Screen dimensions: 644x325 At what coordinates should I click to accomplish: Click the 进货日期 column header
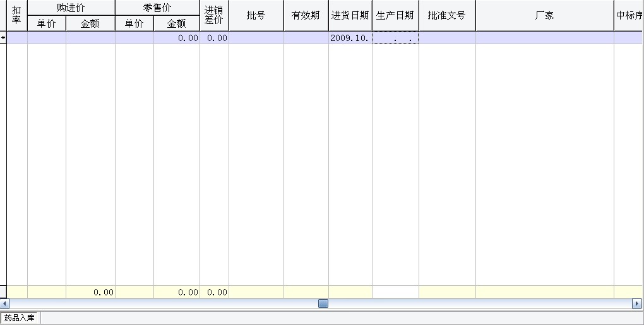[x=350, y=15]
